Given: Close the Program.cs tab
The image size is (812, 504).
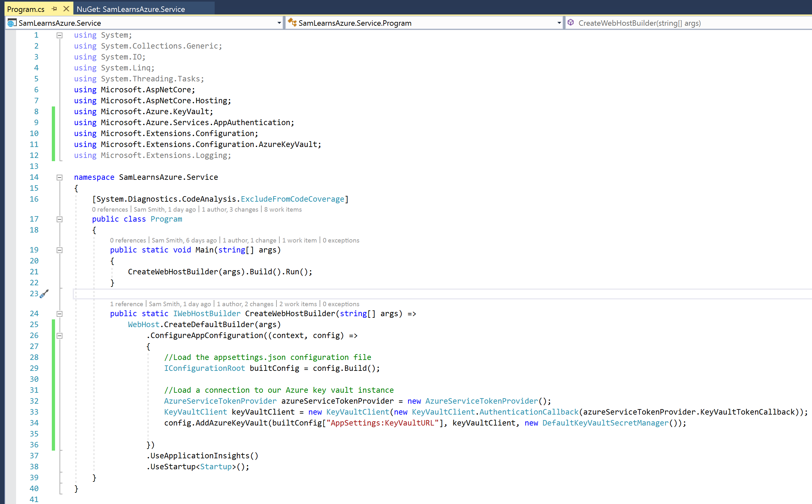Looking at the screenshot, I should pos(66,9).
